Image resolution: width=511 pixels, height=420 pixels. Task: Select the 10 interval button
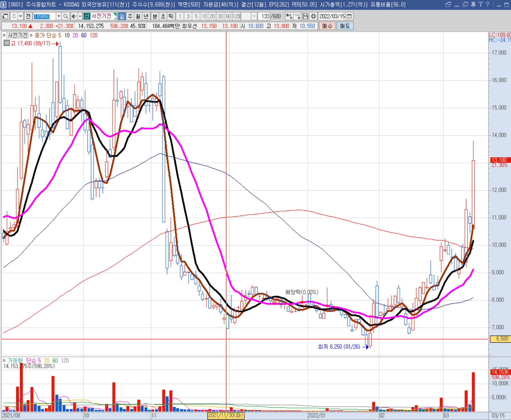click(204, 16)
